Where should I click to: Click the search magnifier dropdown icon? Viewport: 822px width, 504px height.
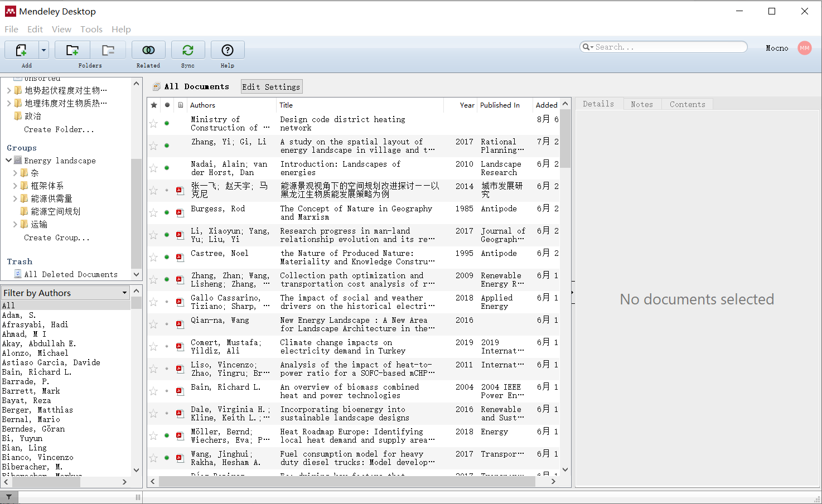point(588,47)
